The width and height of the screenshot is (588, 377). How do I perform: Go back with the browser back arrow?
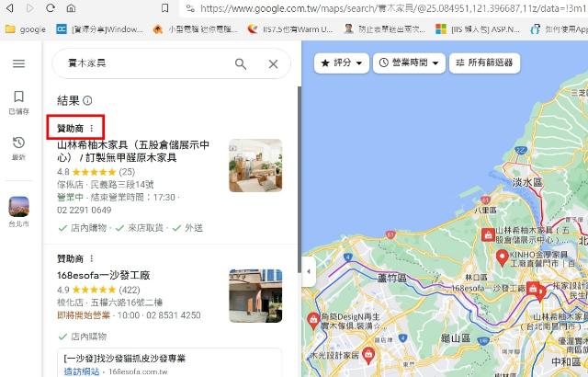(10, 8)
